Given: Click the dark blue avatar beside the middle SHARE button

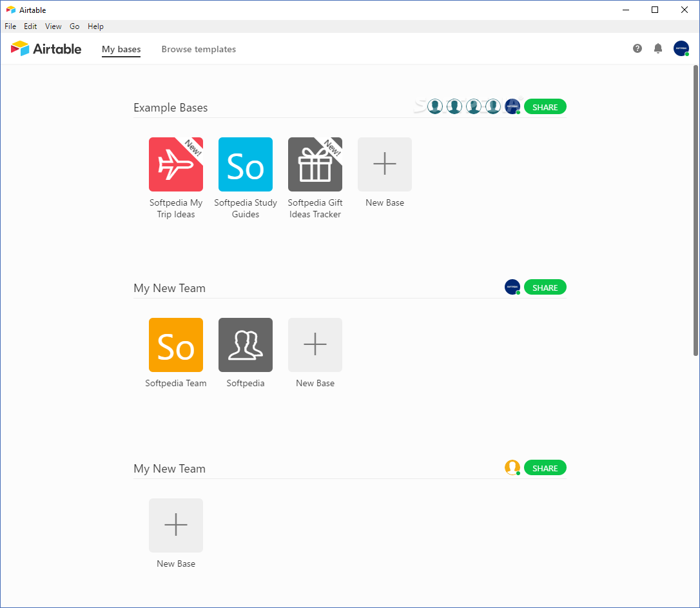Looking at the screenshot, I should pyautogui.click(x=512, y=287).
